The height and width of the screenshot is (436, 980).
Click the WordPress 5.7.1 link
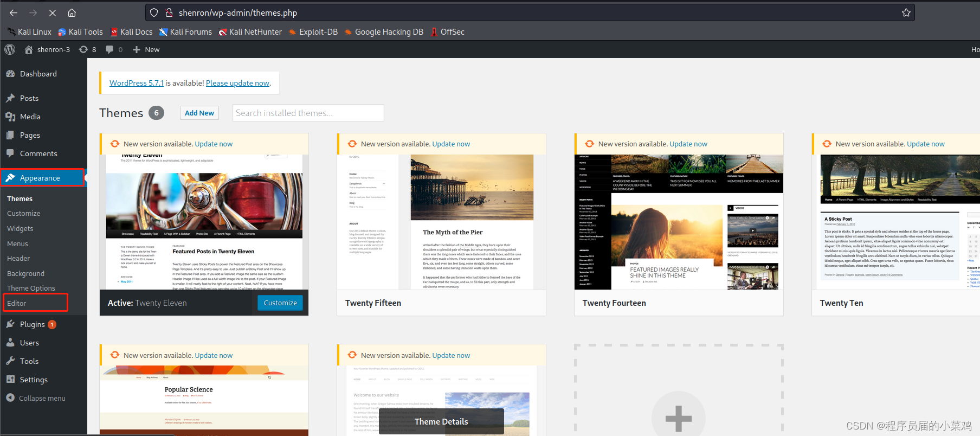(x=136, y=83)
